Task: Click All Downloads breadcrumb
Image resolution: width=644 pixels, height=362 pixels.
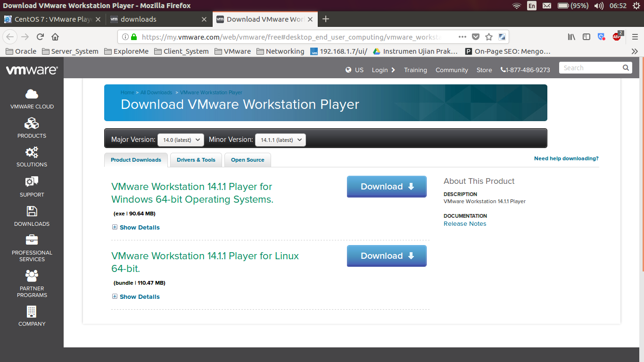Action: 156,92
